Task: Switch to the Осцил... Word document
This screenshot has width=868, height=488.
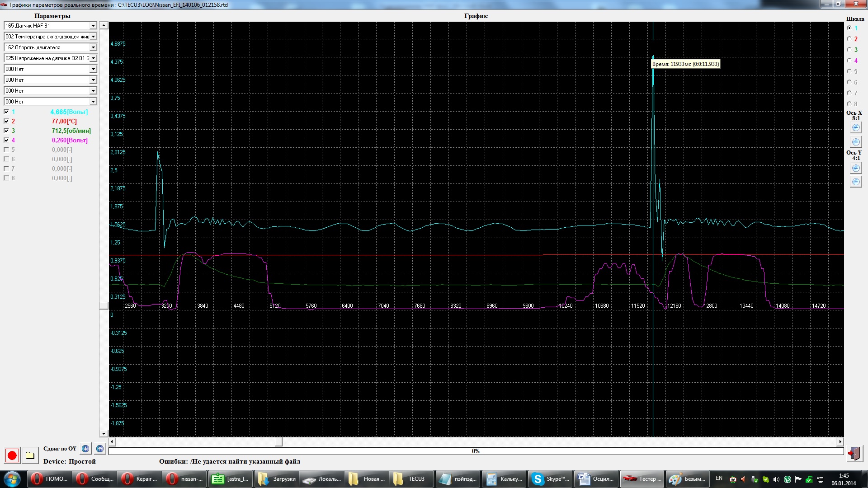Action: [x=596, y=479]
